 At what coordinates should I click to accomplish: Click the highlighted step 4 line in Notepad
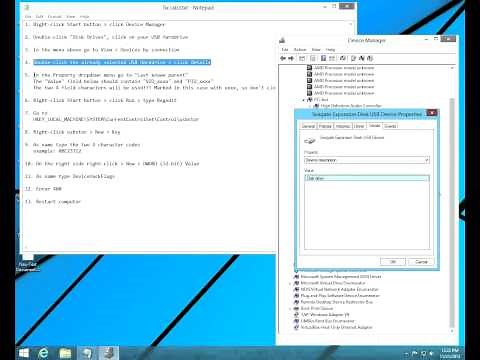pos(122,62)
